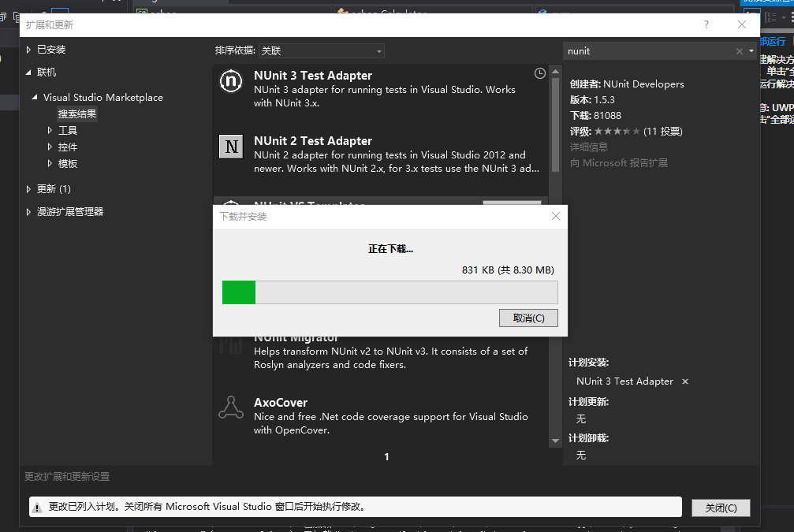Click page number 1 below the list

(386, 457)
